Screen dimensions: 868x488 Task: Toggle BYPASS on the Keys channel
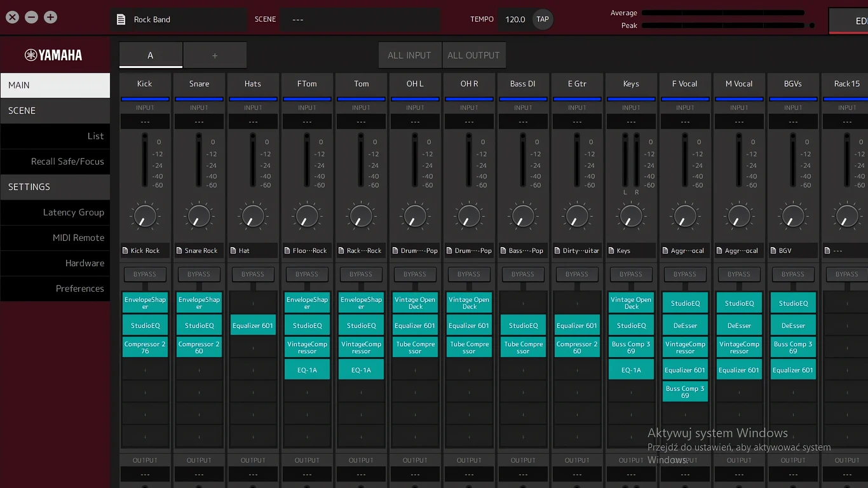[631, 274]
